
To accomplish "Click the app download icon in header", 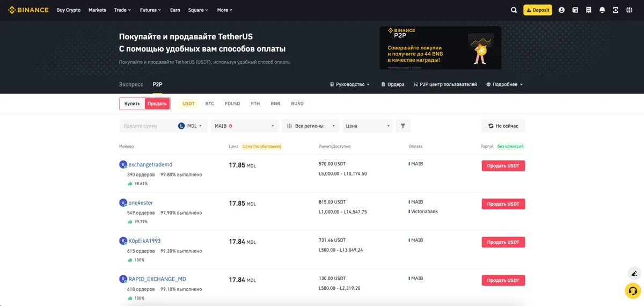I will [x=616, y=10].
